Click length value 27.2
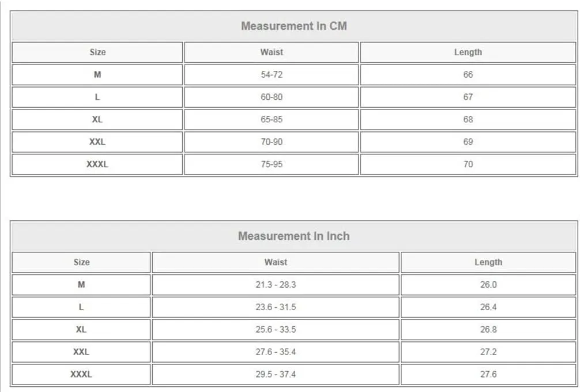Viewport: 580px width, 392px height. (488, 352)
